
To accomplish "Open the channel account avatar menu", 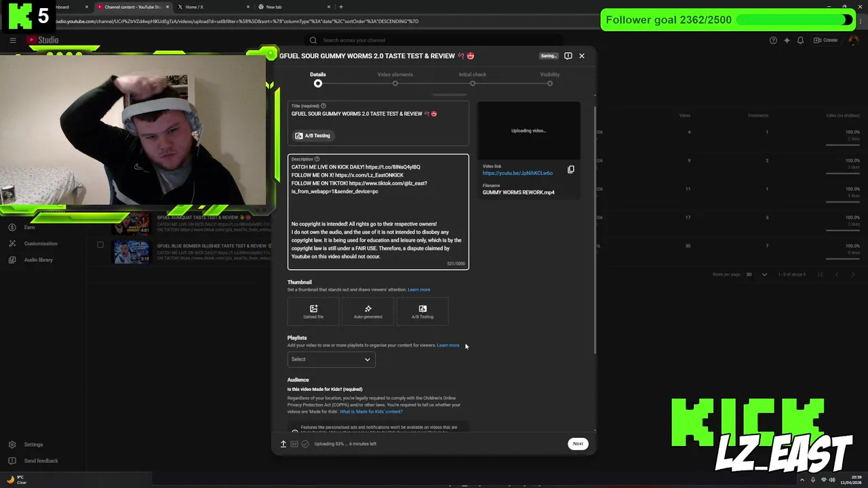I will (853, 40).
